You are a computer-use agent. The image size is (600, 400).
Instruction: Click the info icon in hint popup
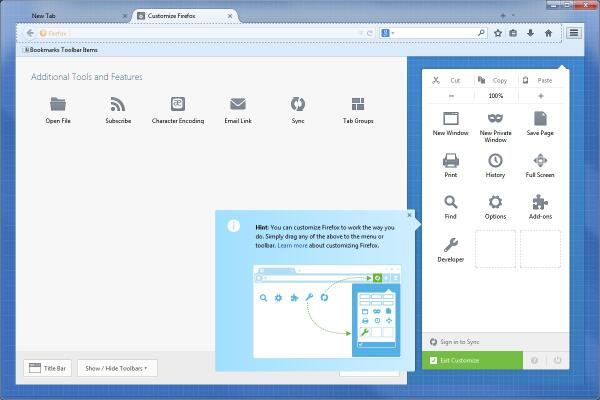233,226
